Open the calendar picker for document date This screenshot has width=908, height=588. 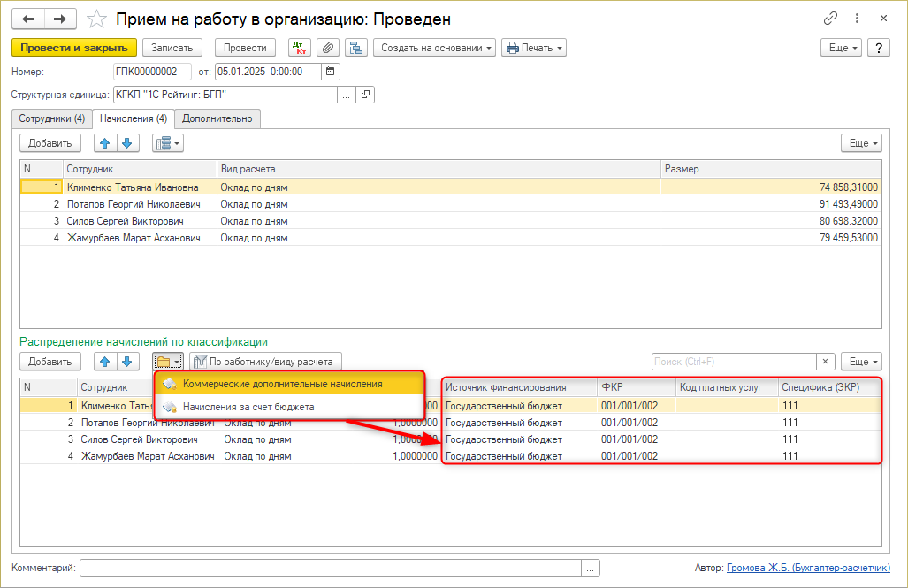click(x=331, y=72)
